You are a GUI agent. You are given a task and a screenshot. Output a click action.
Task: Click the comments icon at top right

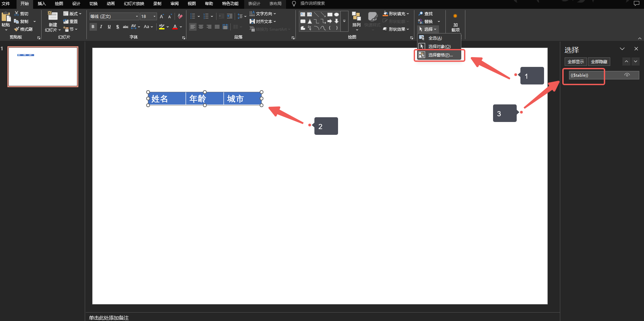point(637,3)
